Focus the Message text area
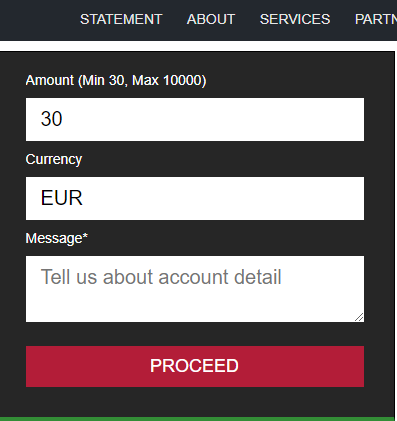Screen dimensions: 397x421 pyautogui.click(x=195, y=289)
